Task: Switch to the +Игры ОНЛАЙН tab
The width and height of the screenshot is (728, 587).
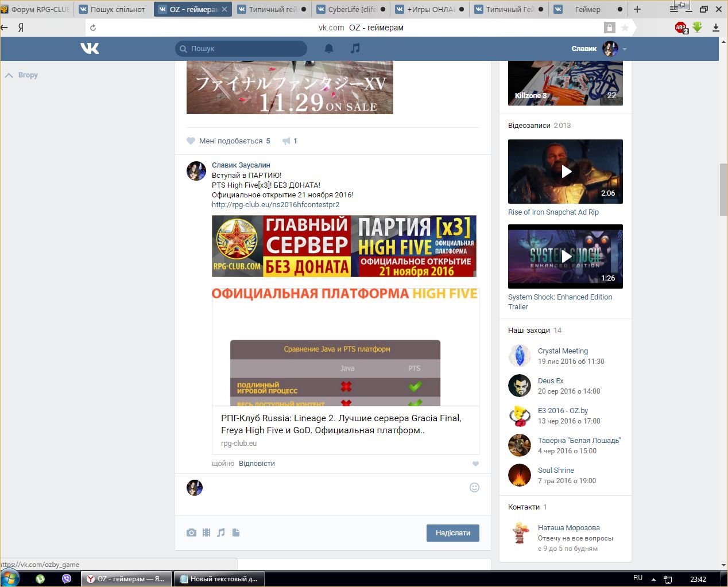Action: (x=429, y=9)
